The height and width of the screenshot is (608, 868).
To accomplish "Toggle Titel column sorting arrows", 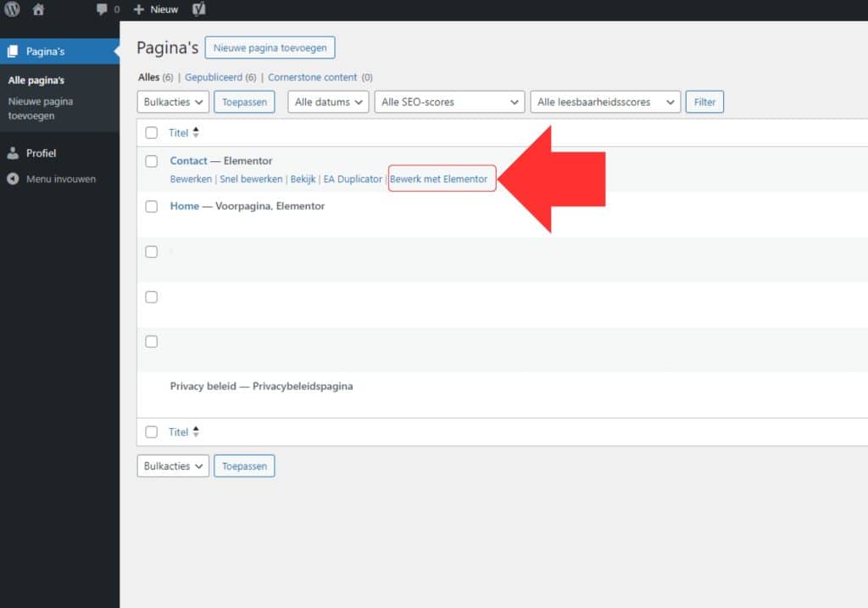I will click(196, 132).
